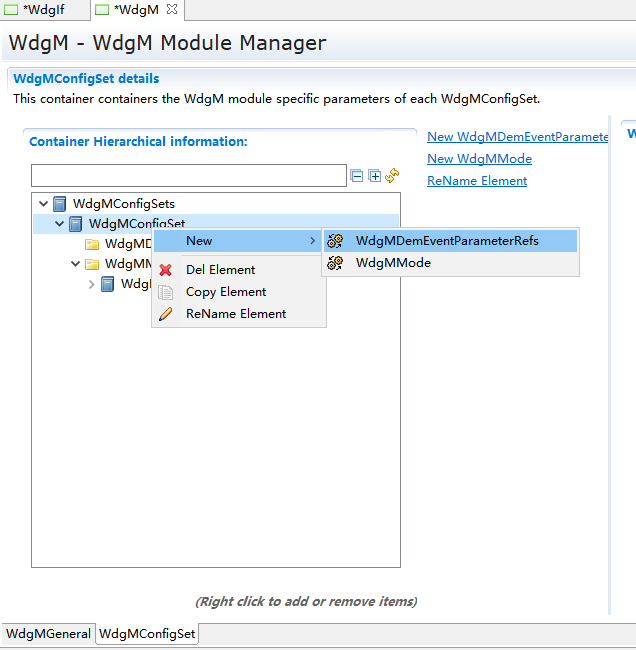Switch to the WdgIf editor tab
The image size is (636, 650).
click(43, 10)
